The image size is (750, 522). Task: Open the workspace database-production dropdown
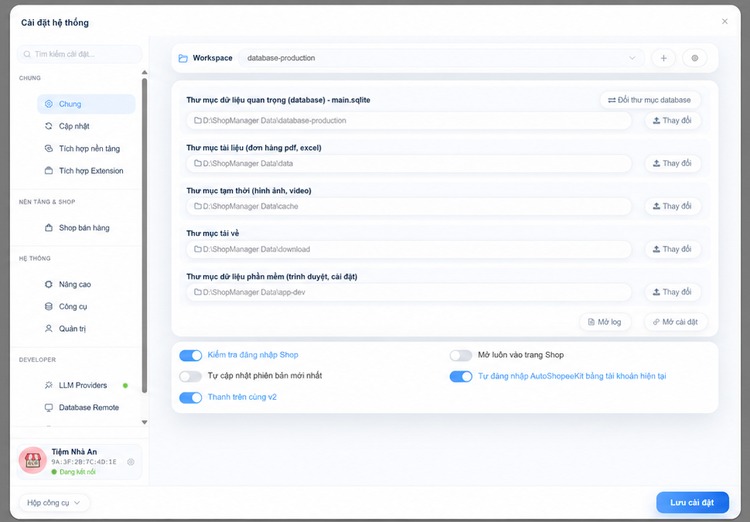coord(441,58)
